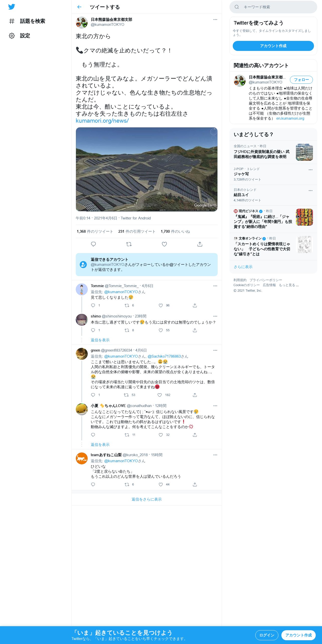This screenshot has width=322, height=644.
Task: Open more options on the main tweet
Action: point(215,20)
